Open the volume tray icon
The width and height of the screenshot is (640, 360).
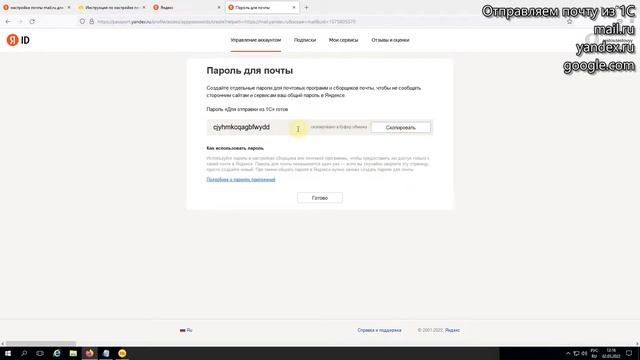584,353
